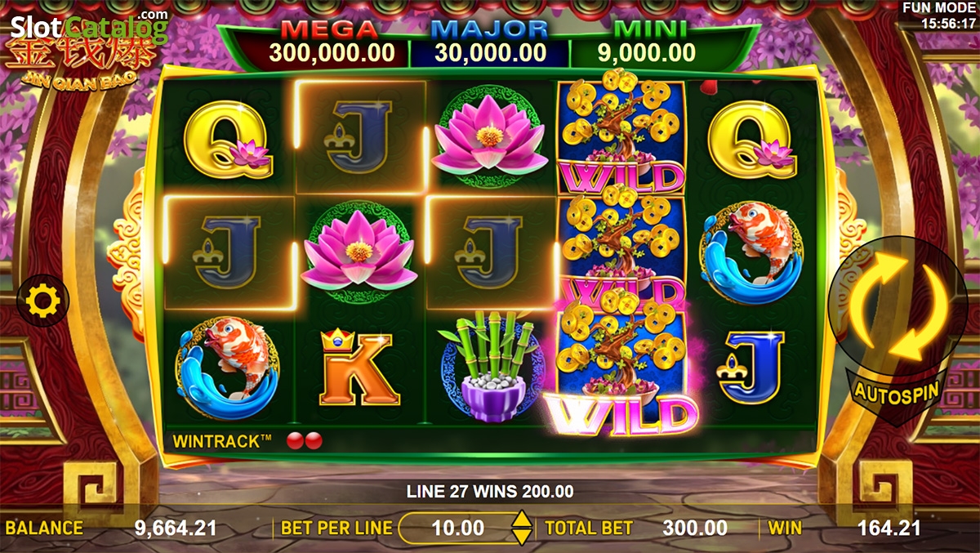Click the Line 27 Wins message
Screen dimensions: 980x553
click(490, 492)
